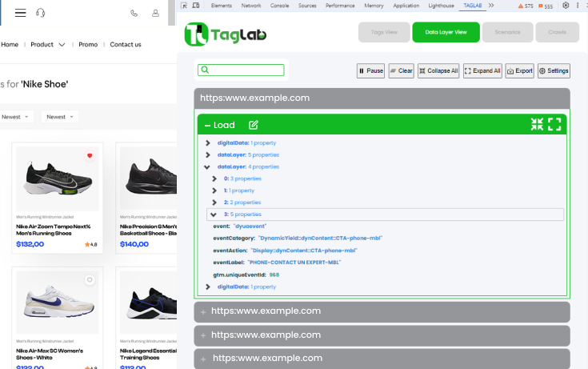This screenshot has height=369, width=588.
Task: Expand third https:www.example.com section
Action: tap(382, 335)
